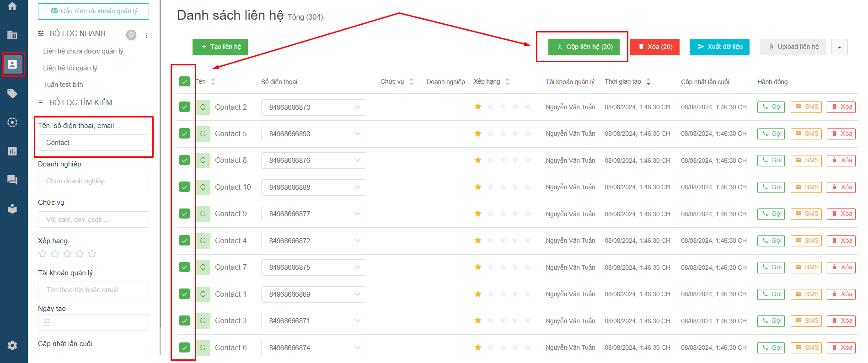868x363 pixels.
Task: Open the building company sidebar icon
Action: pos(12,35)
